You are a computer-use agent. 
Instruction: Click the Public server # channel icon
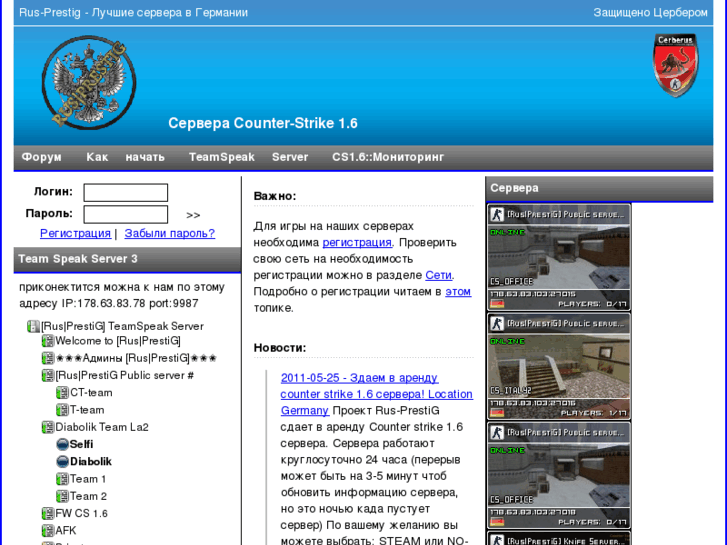(x=48, y=376)
